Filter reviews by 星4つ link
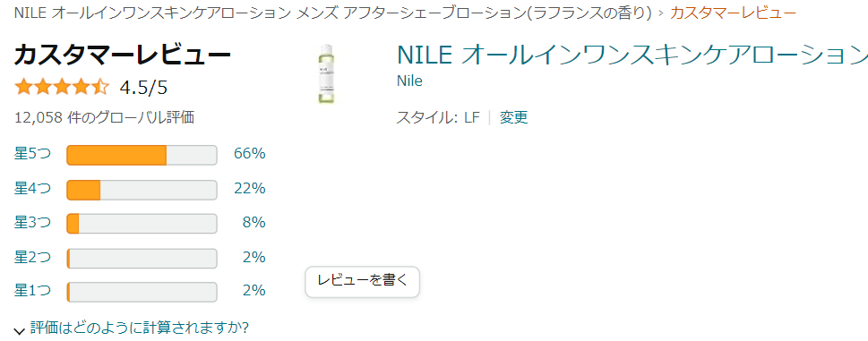This screenshot has width=868, height=341. (x=32, y=189)
